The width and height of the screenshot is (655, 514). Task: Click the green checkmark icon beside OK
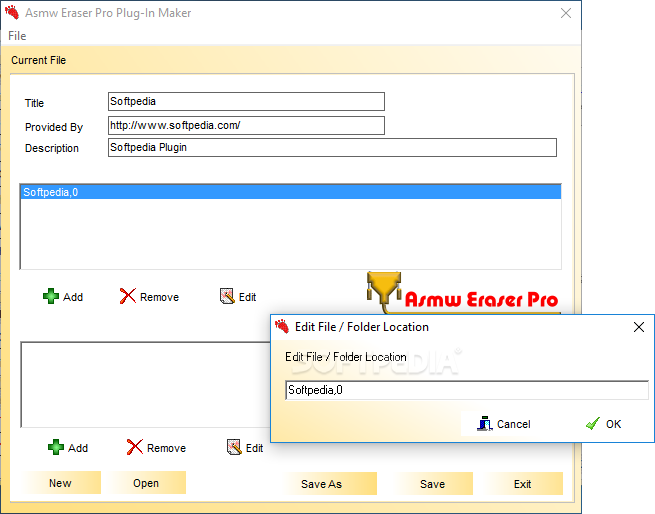593,424
